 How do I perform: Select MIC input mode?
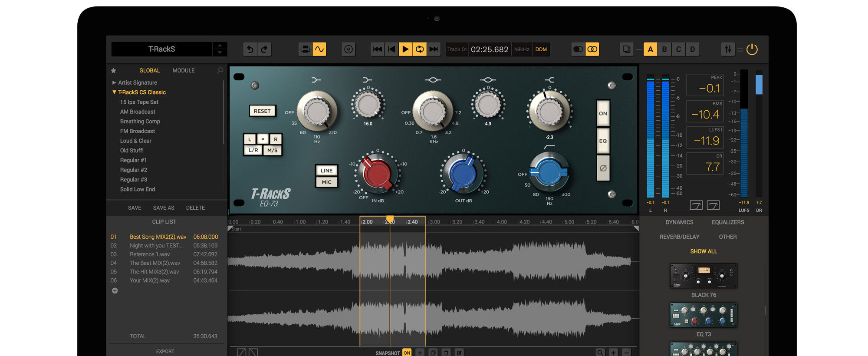click(x=326, y=182)
